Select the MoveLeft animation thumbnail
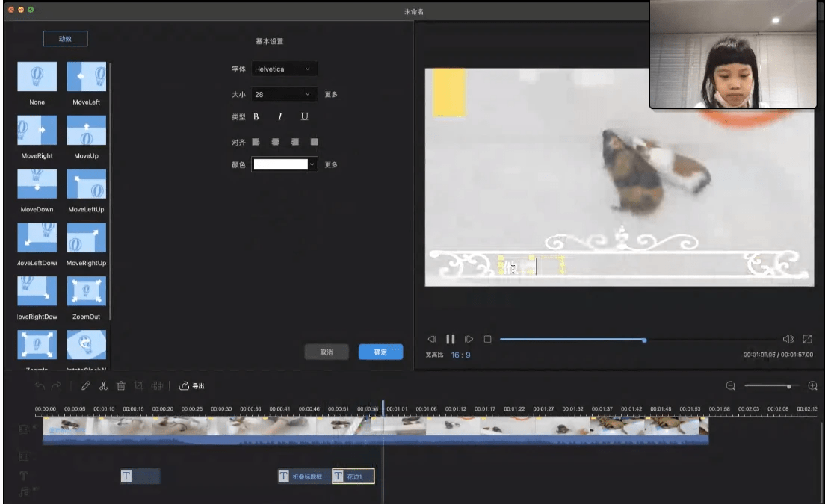 tap(86, 77)
